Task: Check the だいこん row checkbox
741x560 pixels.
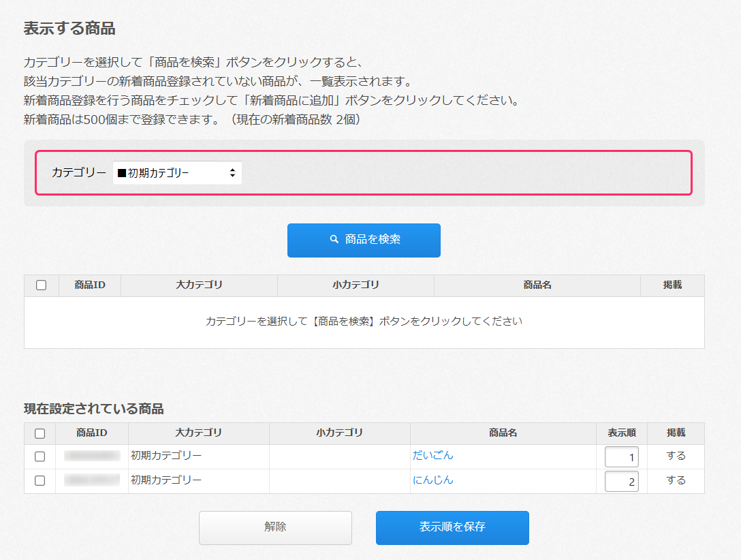Action: click(x=40, y=456)
